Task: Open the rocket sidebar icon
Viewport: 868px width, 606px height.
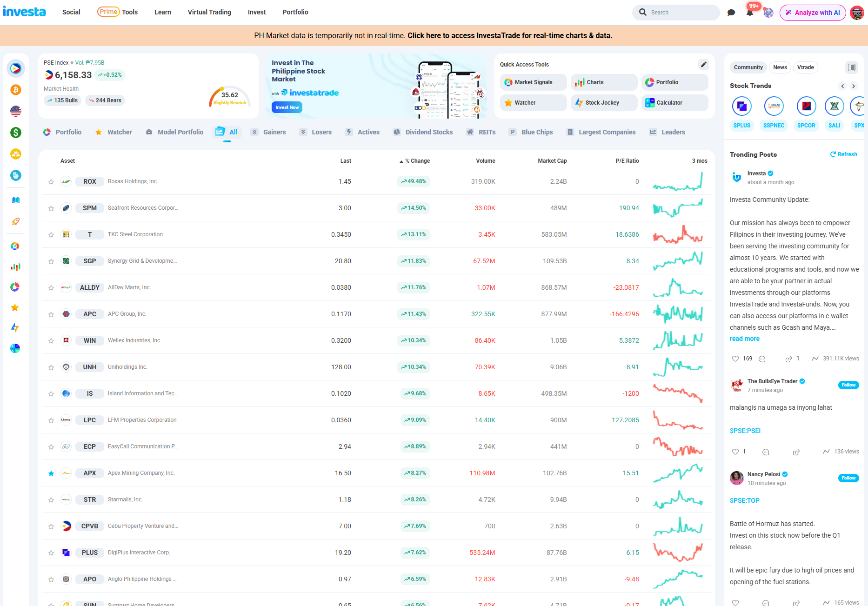Action: [x=16, y=221]
